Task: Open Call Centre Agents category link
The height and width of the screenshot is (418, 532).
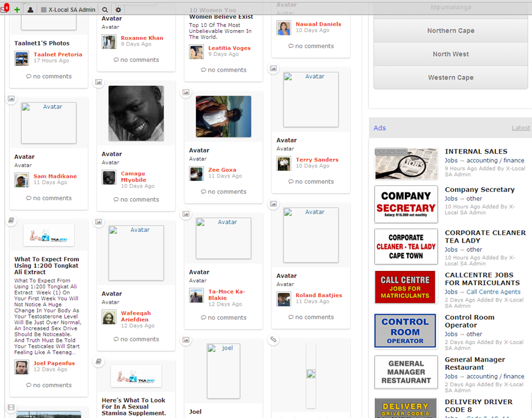Action: [x=493, y=292]
